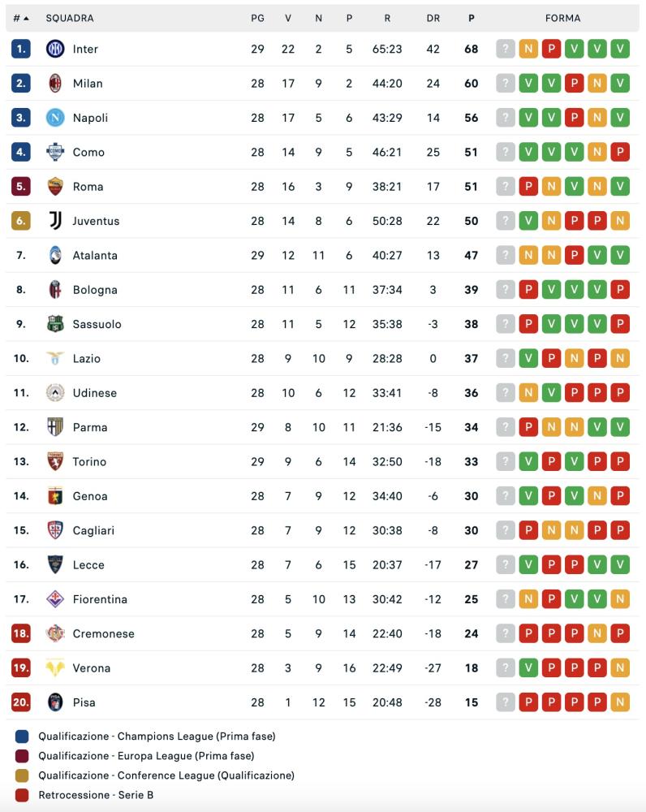Click the red Retrocessione legend swatch
646x812 pixels.
[22, 795]
